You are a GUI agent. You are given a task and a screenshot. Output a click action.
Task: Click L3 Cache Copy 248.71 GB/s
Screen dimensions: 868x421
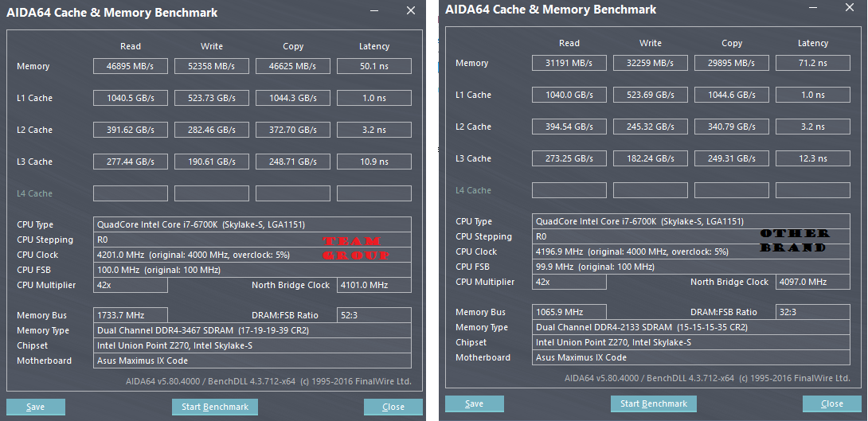(x=293, y=162)
